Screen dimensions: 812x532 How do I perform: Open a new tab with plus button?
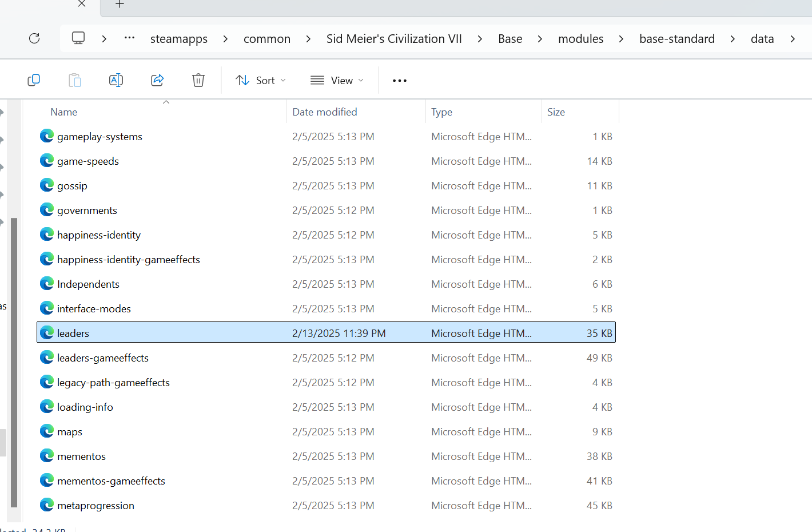(120, 5)
